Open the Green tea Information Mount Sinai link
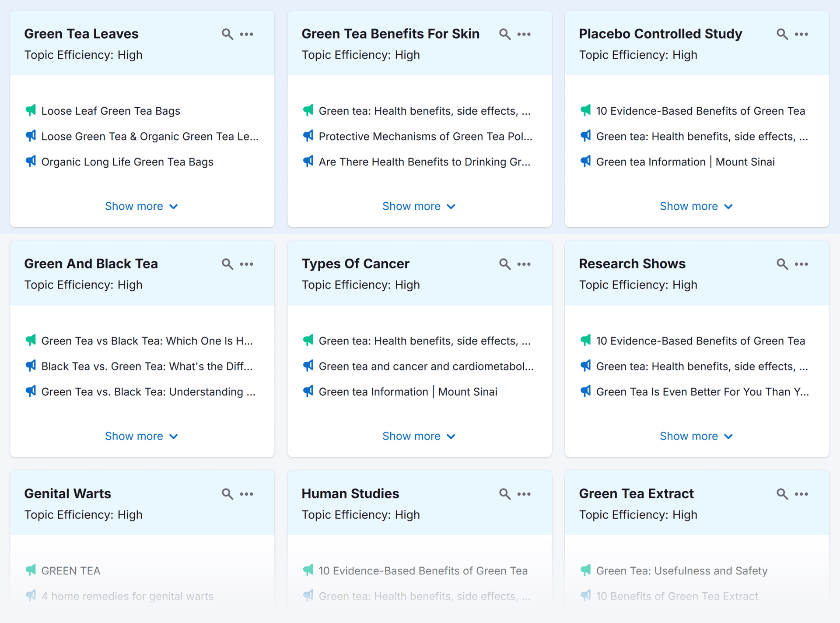The width and height of the screenshot is (840, 623). click(685, 162)
